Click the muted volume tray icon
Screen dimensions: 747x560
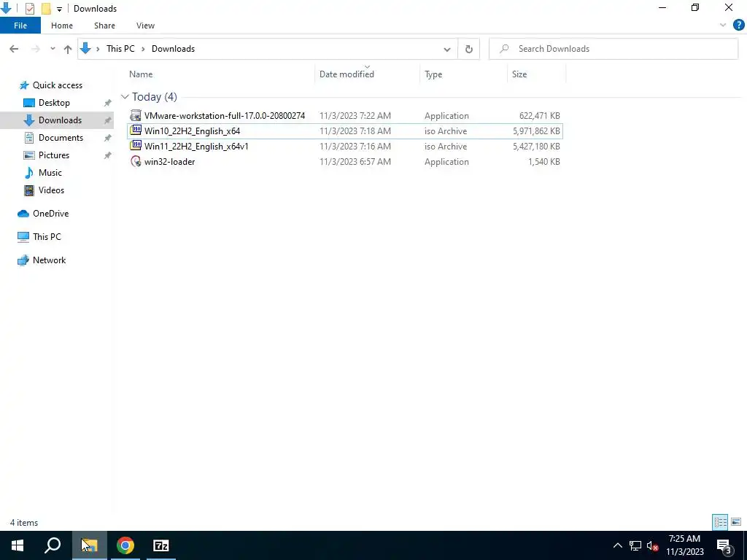pyautogui.click(x=652, y=545)
